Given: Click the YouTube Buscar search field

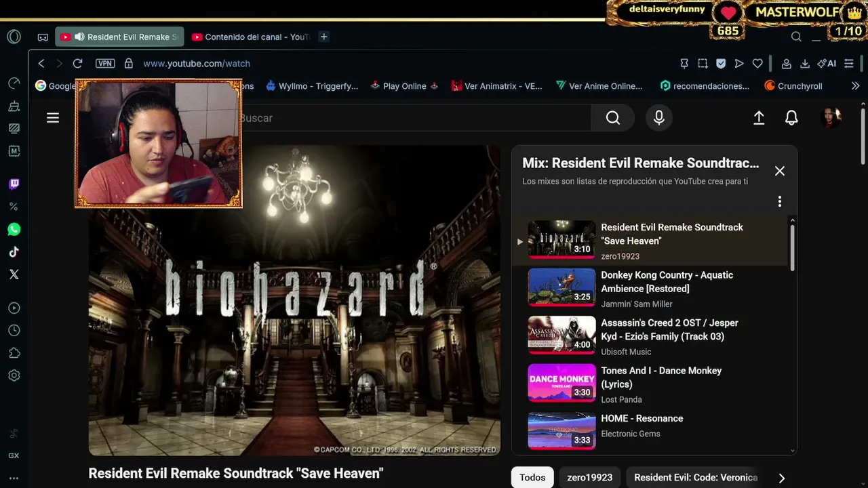Looking at the screenshot, I should coord(414,118).
